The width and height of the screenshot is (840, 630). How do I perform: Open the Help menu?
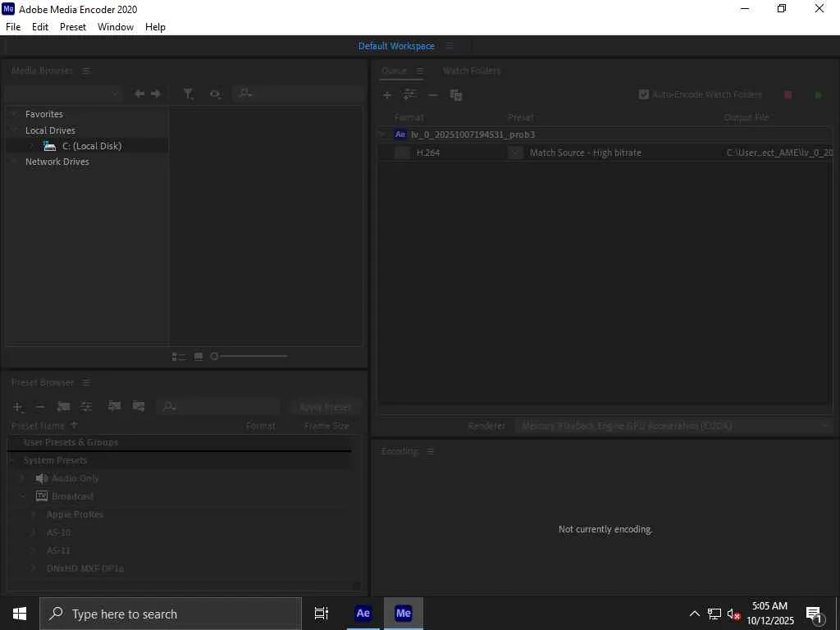155,27
